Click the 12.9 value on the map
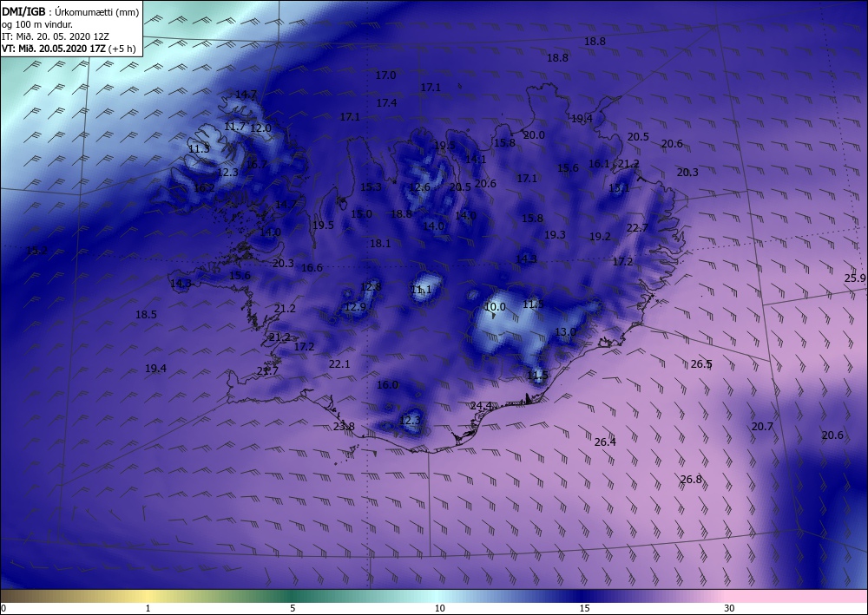The height and width of the screenshot is (615, 868). coord(355,307)
